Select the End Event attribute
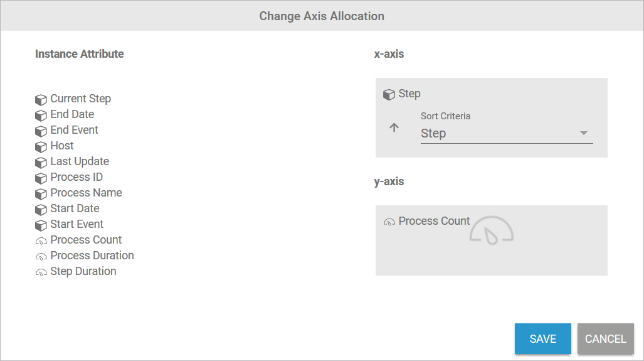The height and width of the screenshot is (361, 644). (74, 130)
